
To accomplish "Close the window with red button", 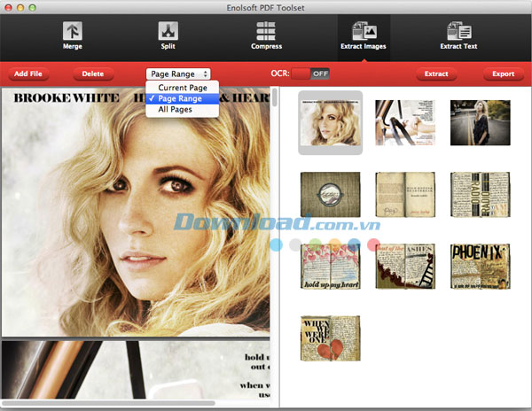I will (x=9, y=7).
